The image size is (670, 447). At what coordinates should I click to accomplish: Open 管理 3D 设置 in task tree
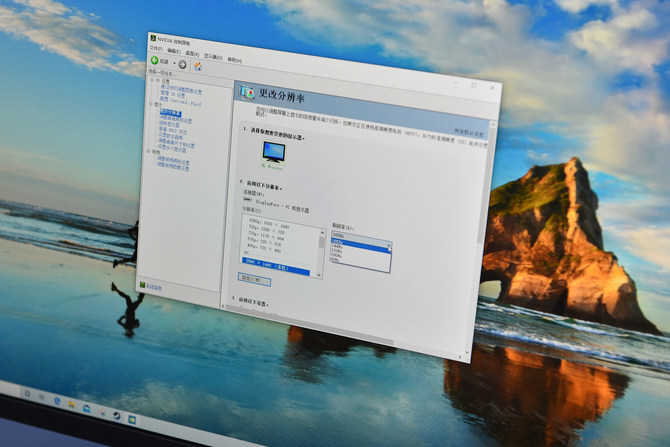[173, 94]
